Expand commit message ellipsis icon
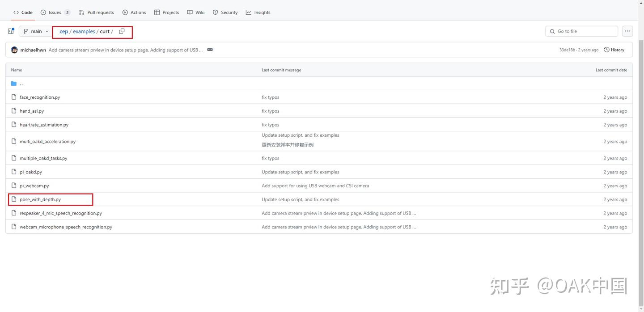Screen dimensions: 644x312 point(210,50)
